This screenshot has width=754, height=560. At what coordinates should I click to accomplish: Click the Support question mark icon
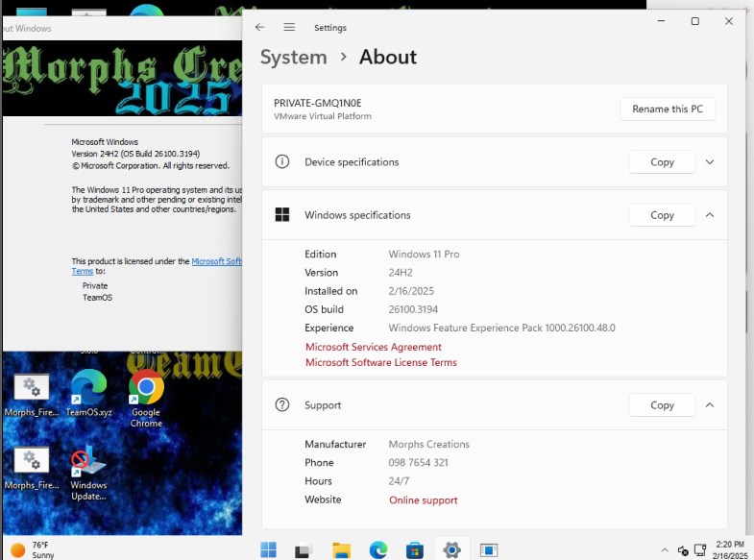[x=282, y=404]
